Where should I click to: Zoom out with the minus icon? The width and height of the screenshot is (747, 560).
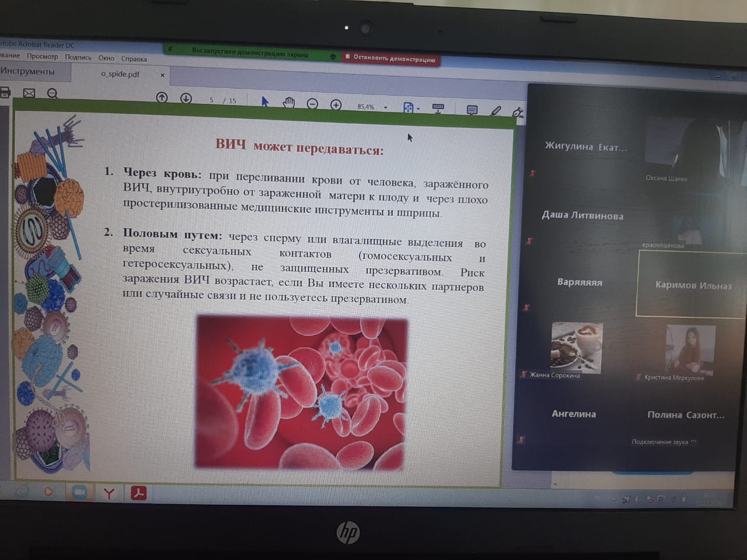(312, 104)
